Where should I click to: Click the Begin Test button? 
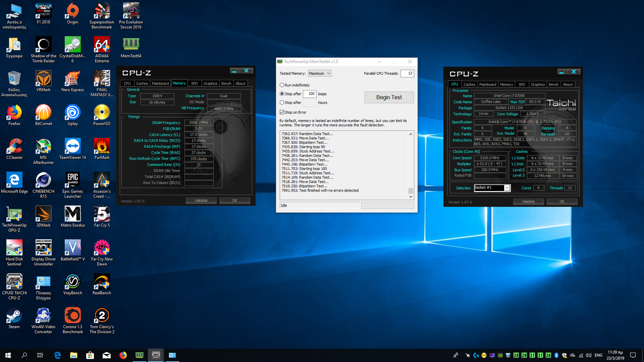tap(389, 97)
